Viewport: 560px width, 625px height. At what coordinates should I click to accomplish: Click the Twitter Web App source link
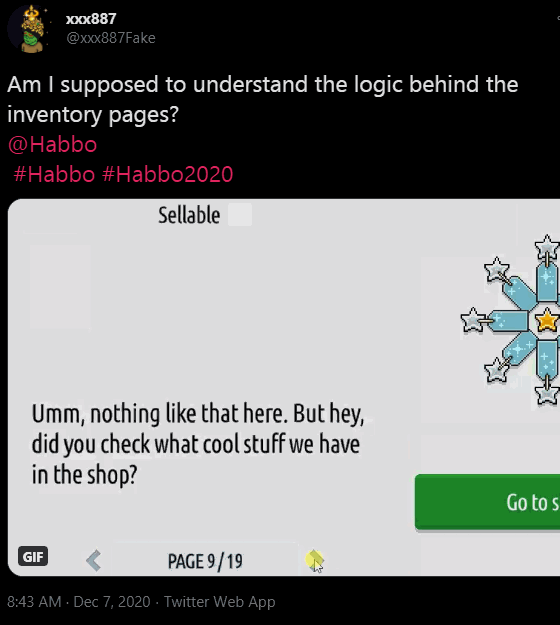219,601
